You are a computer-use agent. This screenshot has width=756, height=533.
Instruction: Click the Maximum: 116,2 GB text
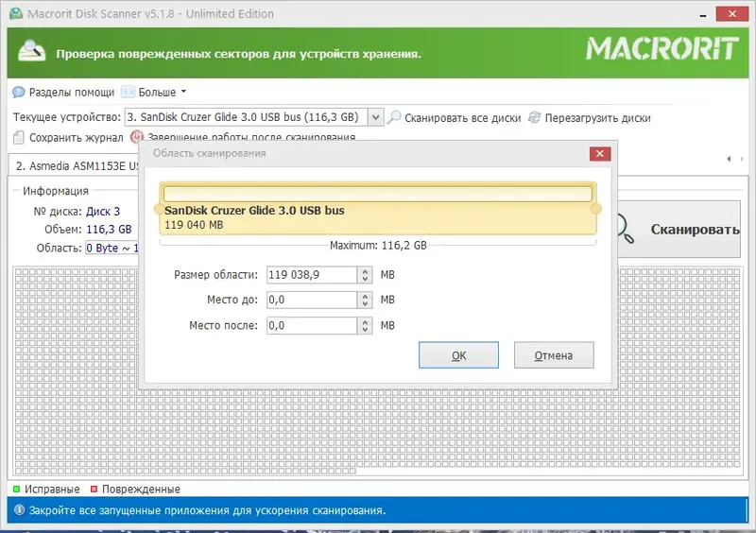[x=378, y=246]
